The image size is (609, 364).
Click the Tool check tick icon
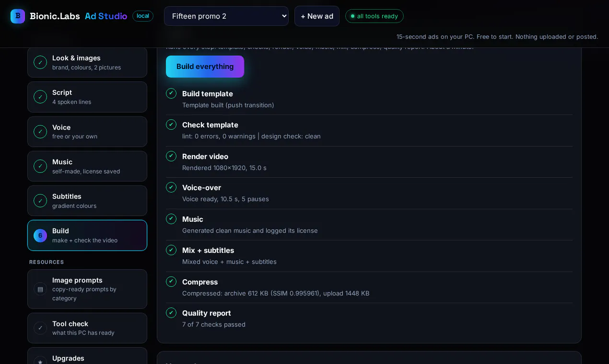[x=40, y=328]
